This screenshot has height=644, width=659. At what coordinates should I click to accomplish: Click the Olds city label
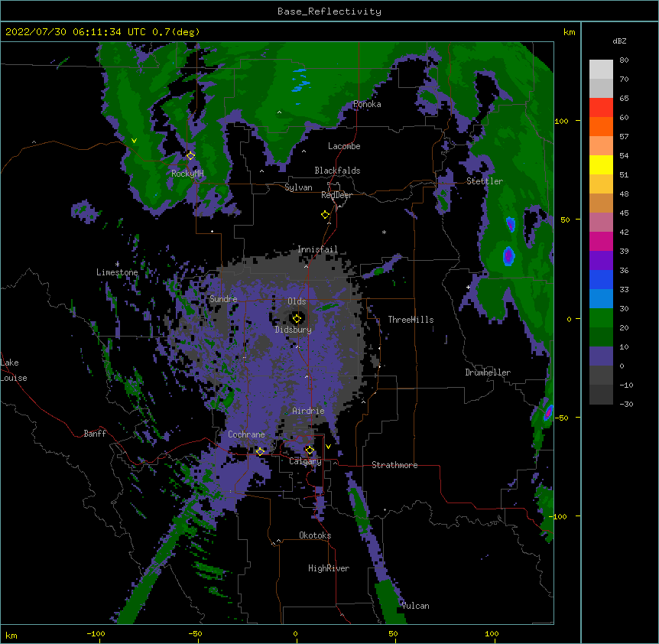click(x=297, y=301)
